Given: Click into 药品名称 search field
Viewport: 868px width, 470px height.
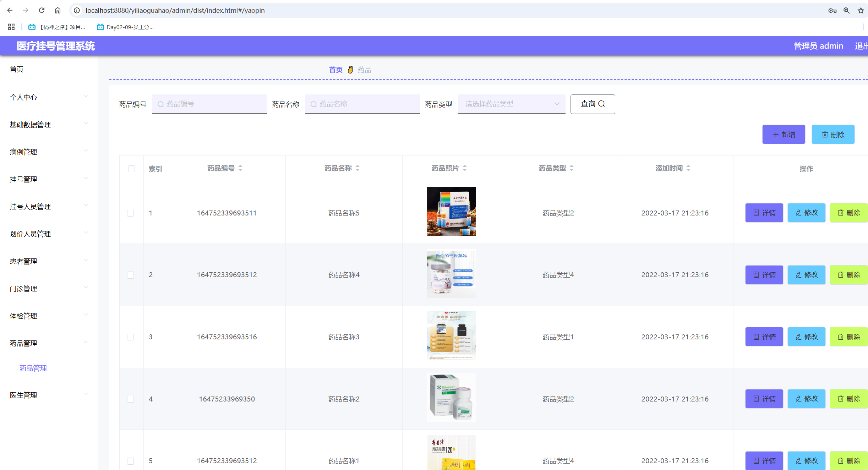Looking at the screenshot, I should 362,104.
